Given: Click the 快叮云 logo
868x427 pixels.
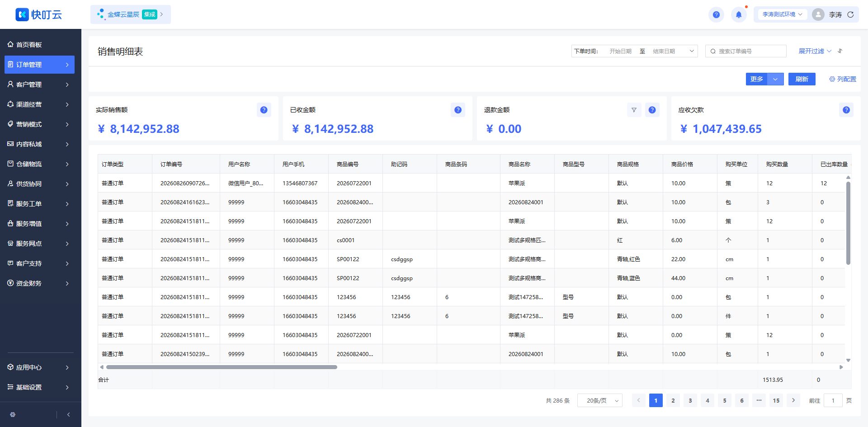Looking at the screenshot, I should coord(38,14).
